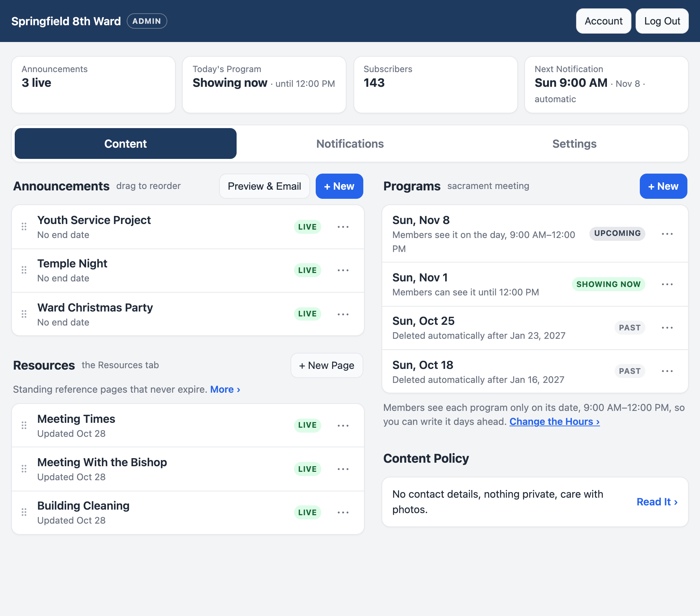Grab the drag handle for Youth Service Project
Screen dimensions: 700x616
click(24, 227)
